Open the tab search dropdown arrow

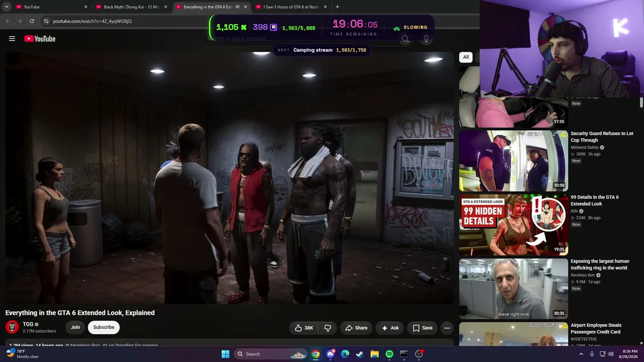coord(7,7)
